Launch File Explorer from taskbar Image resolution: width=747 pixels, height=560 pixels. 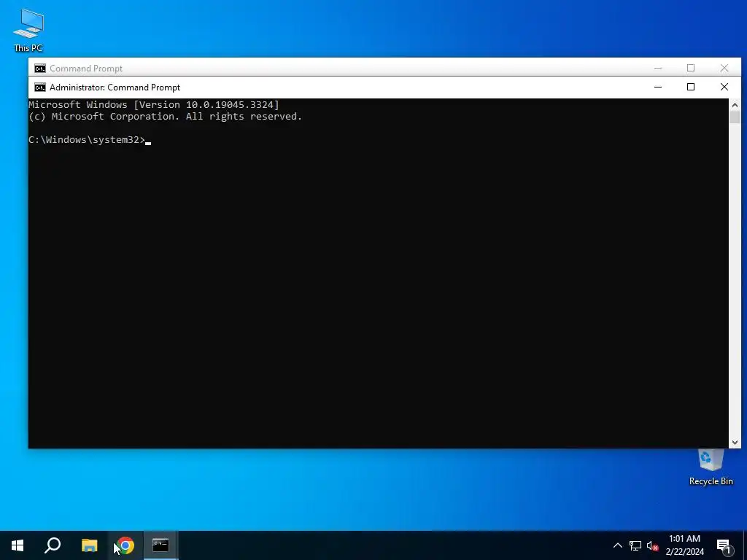tap(89, 545)
